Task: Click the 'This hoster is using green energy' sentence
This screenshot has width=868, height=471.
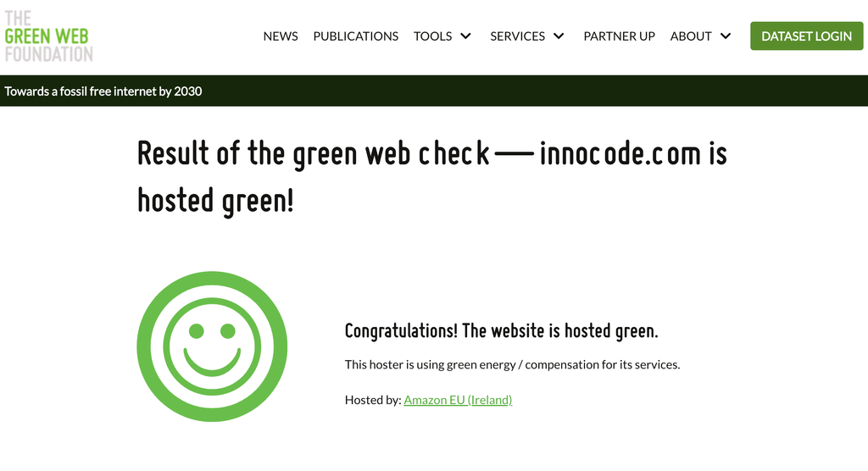Action: (512, 365)
